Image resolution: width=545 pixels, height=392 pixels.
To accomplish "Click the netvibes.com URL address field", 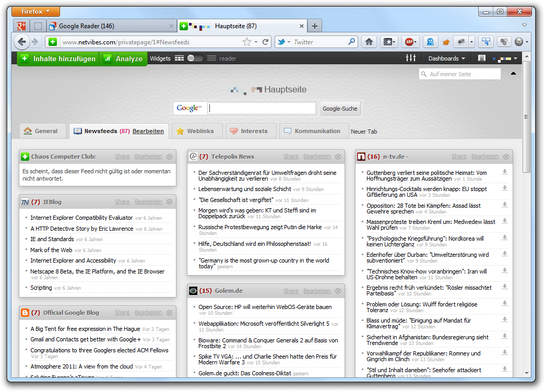I will tap(151, 42).
